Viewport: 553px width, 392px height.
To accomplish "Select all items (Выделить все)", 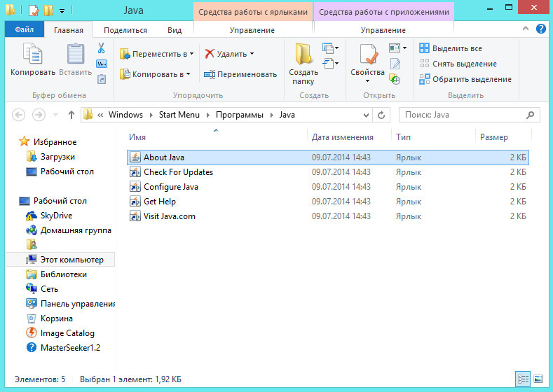I will [x=451, y=48].
